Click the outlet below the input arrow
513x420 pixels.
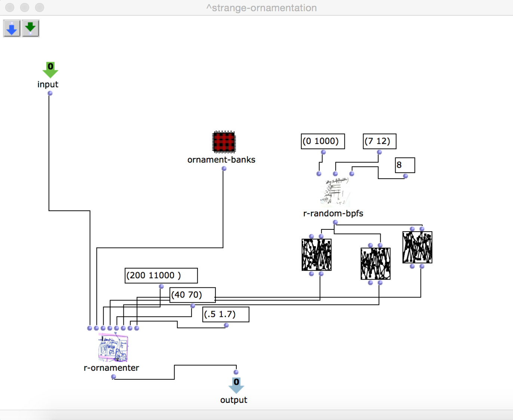pyautogui.click(x=50, y=93)
